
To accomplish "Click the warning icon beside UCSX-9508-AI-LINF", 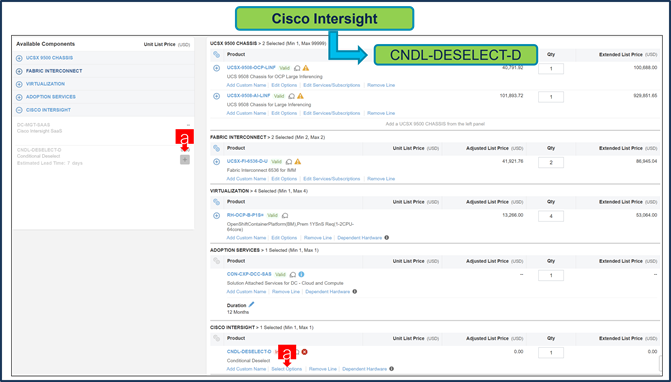I will (x=300, y=96).
